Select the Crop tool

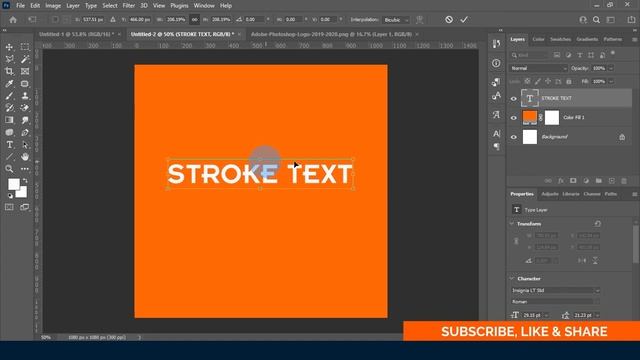(9, 71)
